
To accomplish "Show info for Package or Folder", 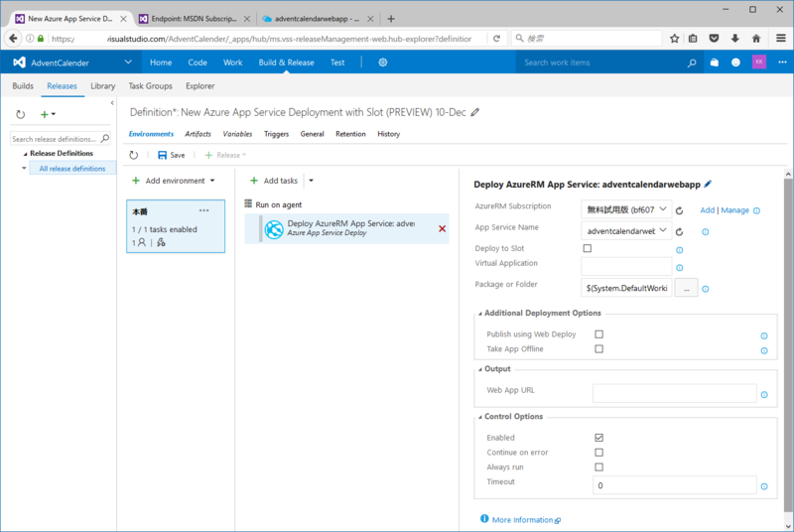I will (x=706, y=289).
